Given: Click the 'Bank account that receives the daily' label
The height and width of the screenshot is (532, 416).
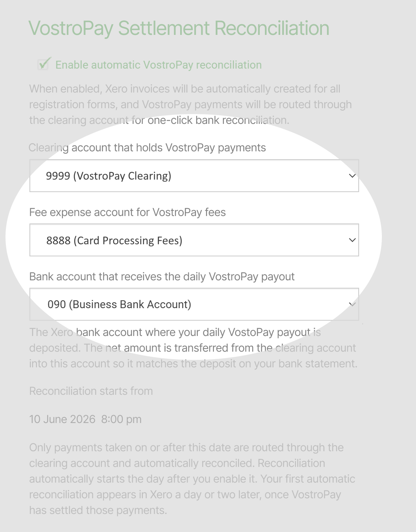Looking at the screenshot, I should [162, 277].
